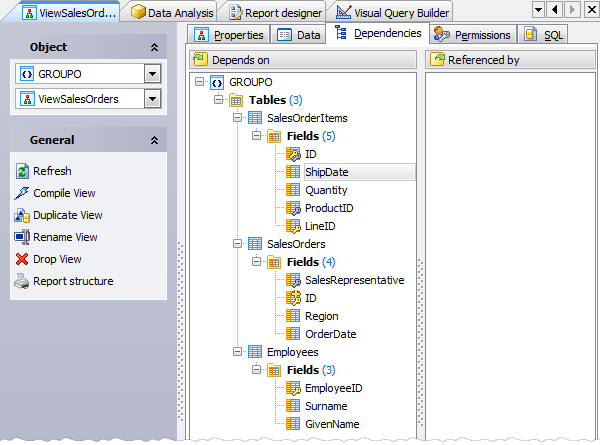
Task: Open the SQL tab
Action: (x=544, y=35)
